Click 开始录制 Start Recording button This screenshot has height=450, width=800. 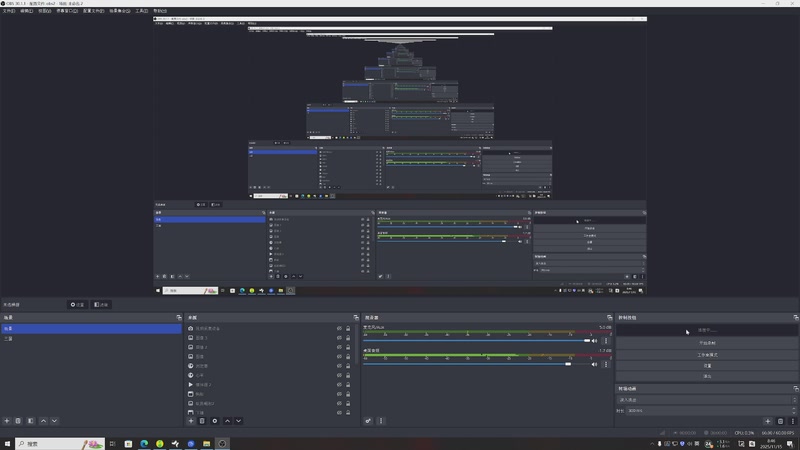707,343
